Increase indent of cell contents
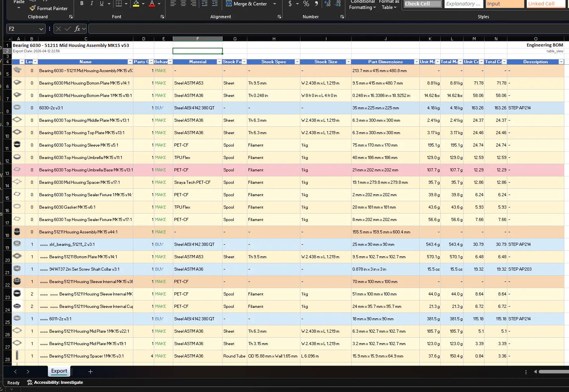 tap(215, 3)
